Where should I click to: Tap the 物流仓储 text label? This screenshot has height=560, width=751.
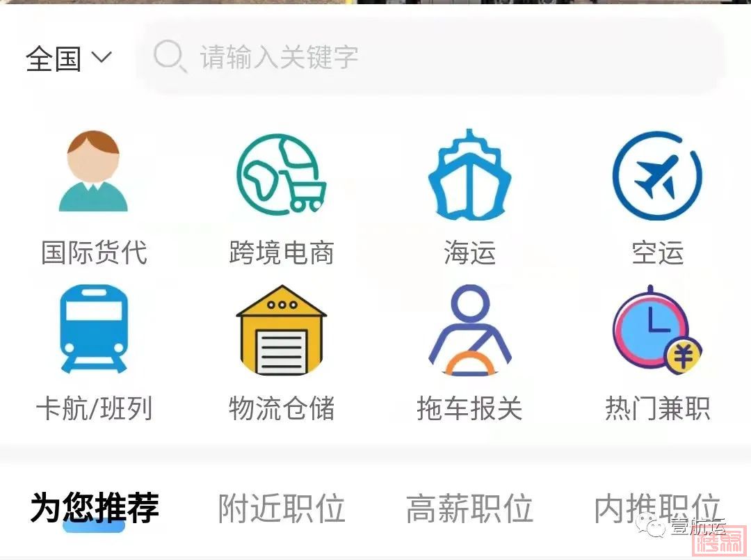point(282,408)
